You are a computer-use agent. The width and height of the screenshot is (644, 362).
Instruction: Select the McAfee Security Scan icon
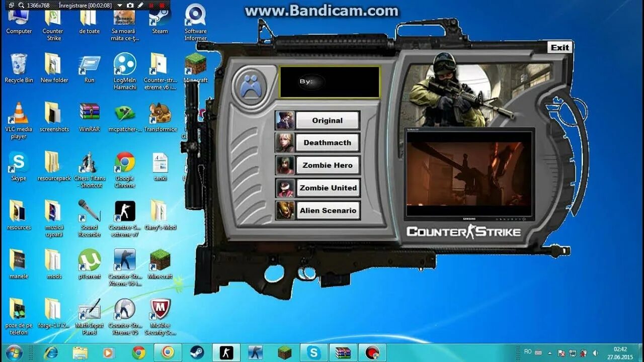160,317
